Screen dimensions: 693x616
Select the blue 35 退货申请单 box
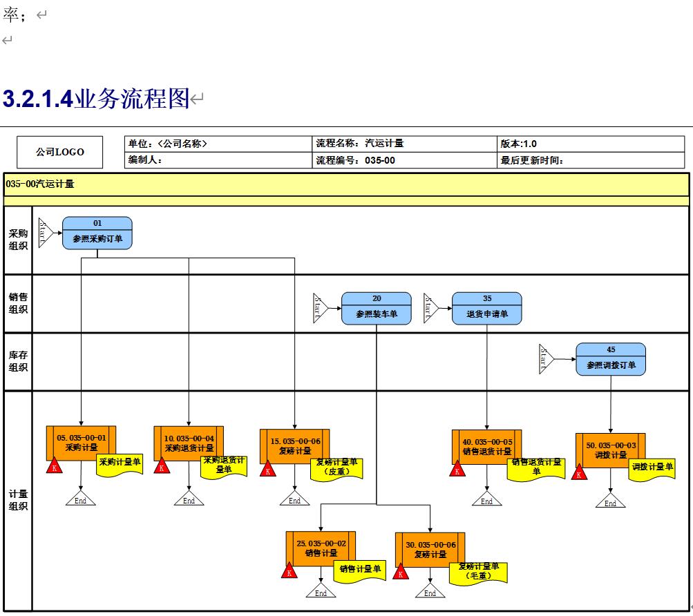pos(486,308)
